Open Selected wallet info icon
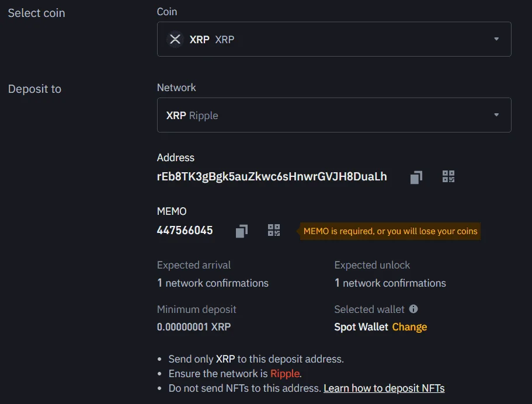 point(413,309)
